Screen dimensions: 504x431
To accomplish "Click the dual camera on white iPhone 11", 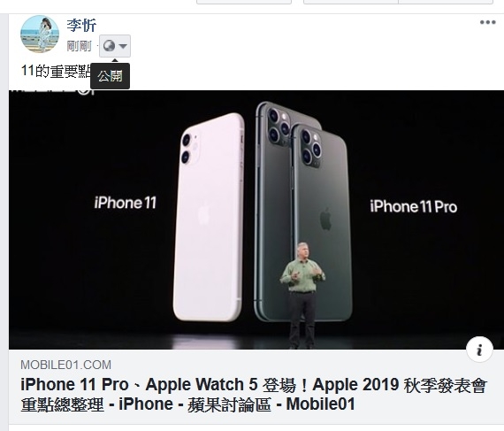I will pyautogui.click(x=191, y=149).
